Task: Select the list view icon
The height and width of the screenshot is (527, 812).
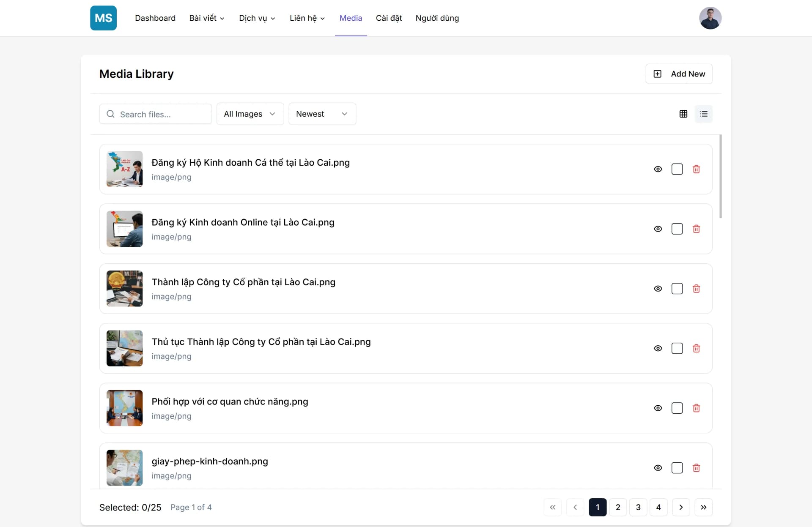Action: [704, 114]
